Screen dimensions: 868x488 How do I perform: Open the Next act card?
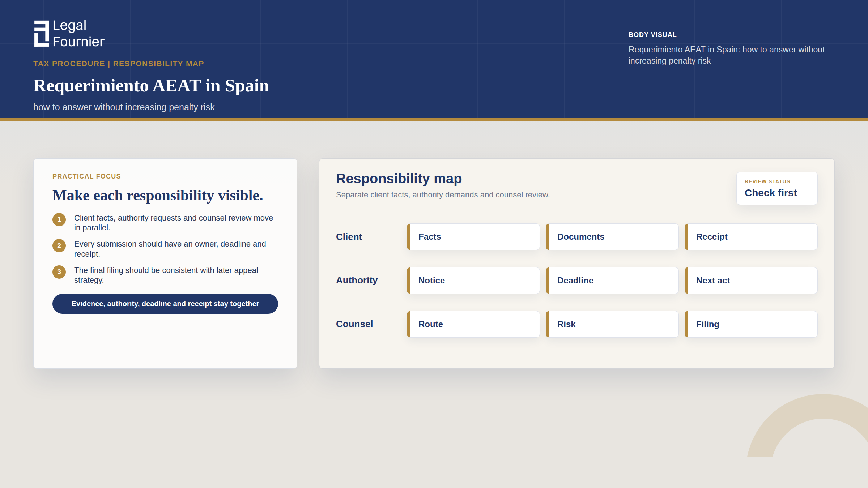point(751,281)
